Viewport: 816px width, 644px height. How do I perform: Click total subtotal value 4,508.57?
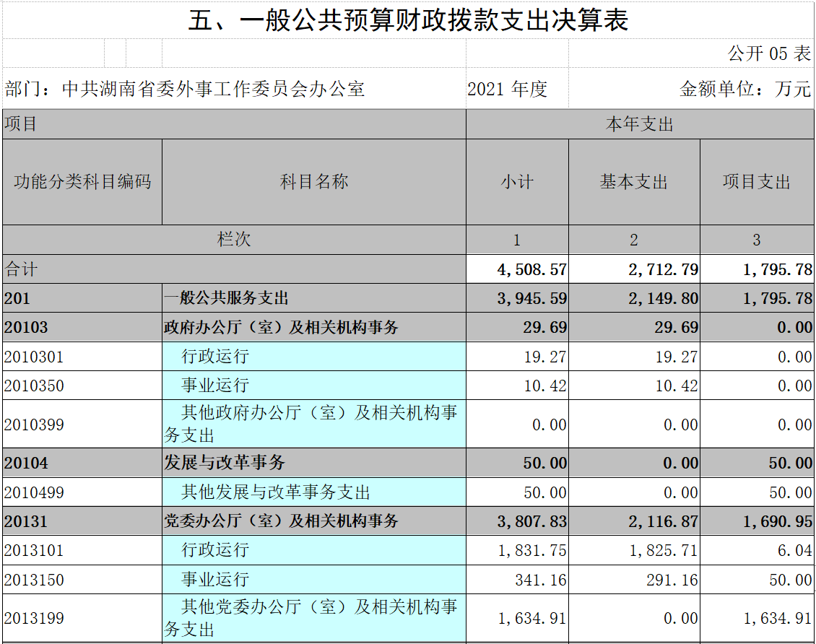[517, 269]
